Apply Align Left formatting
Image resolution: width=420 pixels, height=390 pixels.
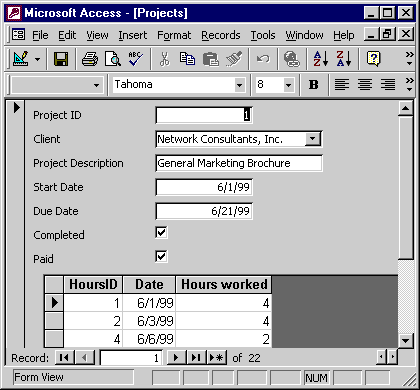(x=342, y=85)
